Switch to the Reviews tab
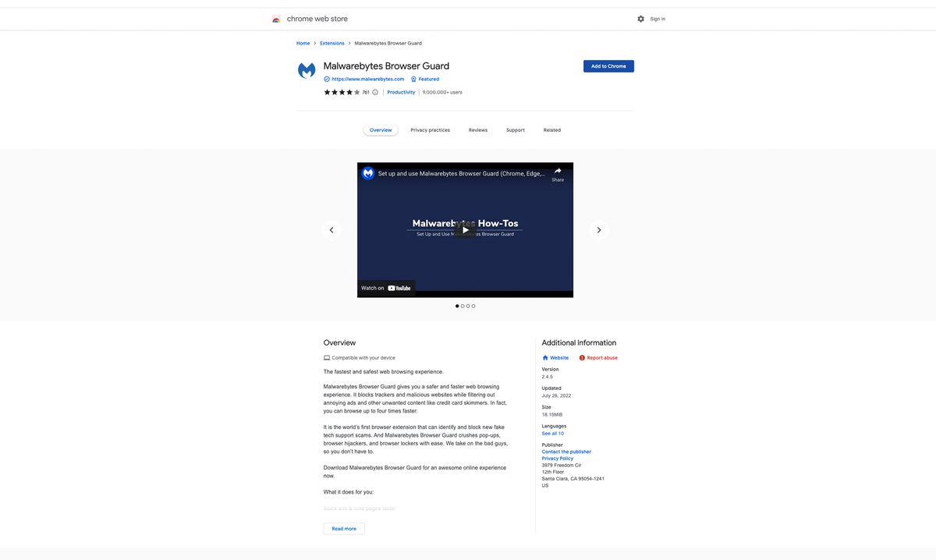The image size is (936, 560). pyautogui.click(x=478, y=130)
